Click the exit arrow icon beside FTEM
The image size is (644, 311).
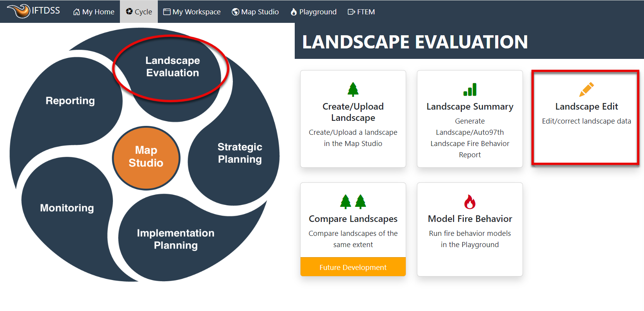[x=351, y=12]
